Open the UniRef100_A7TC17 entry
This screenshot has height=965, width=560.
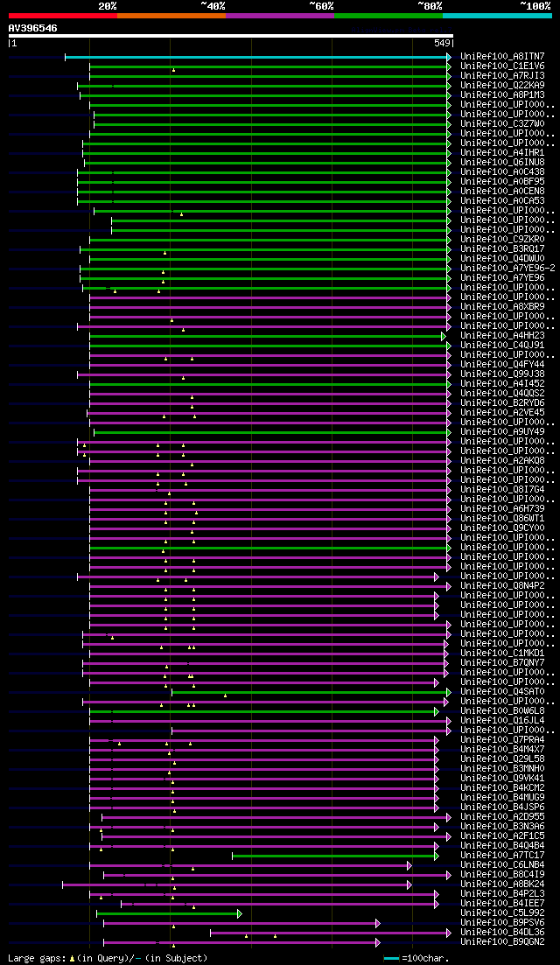point(502,855)
